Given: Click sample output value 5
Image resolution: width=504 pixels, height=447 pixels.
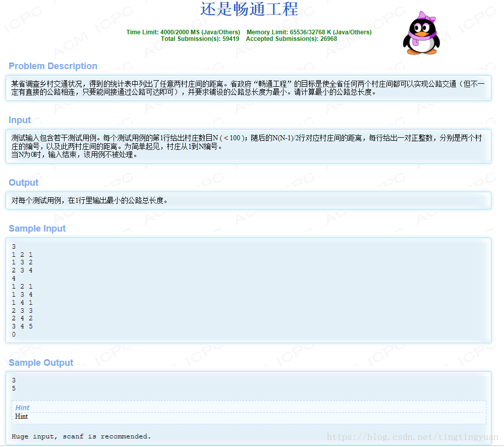Looking at the screenshot, I should pos(14,388).
